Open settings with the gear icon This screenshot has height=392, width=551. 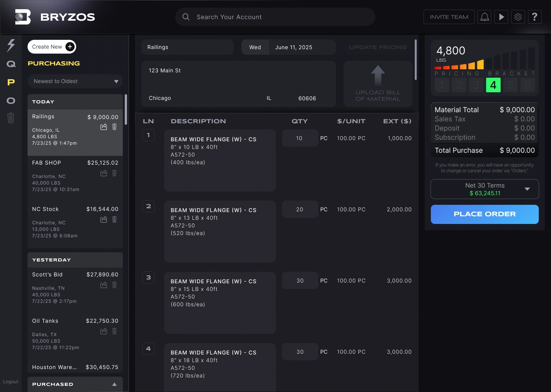(x=518, y=17)
